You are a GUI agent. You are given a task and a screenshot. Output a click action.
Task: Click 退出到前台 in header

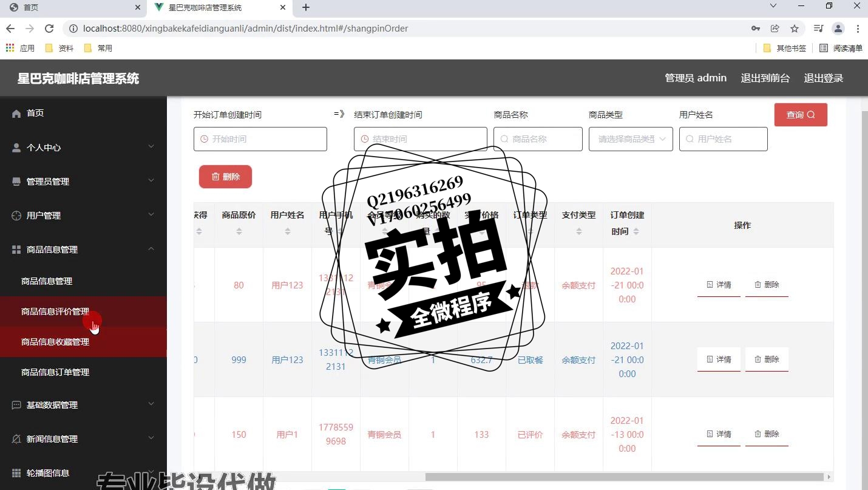(765, 78)
